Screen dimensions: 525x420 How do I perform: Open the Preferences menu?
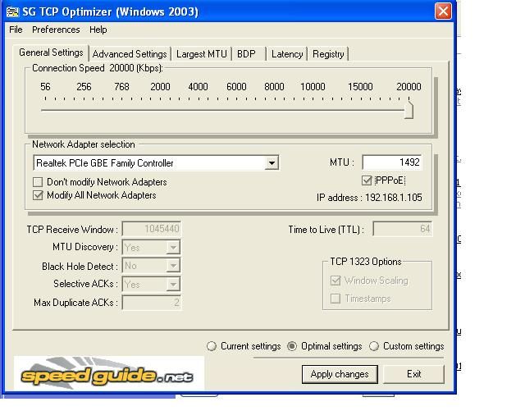tap(56, 30)
